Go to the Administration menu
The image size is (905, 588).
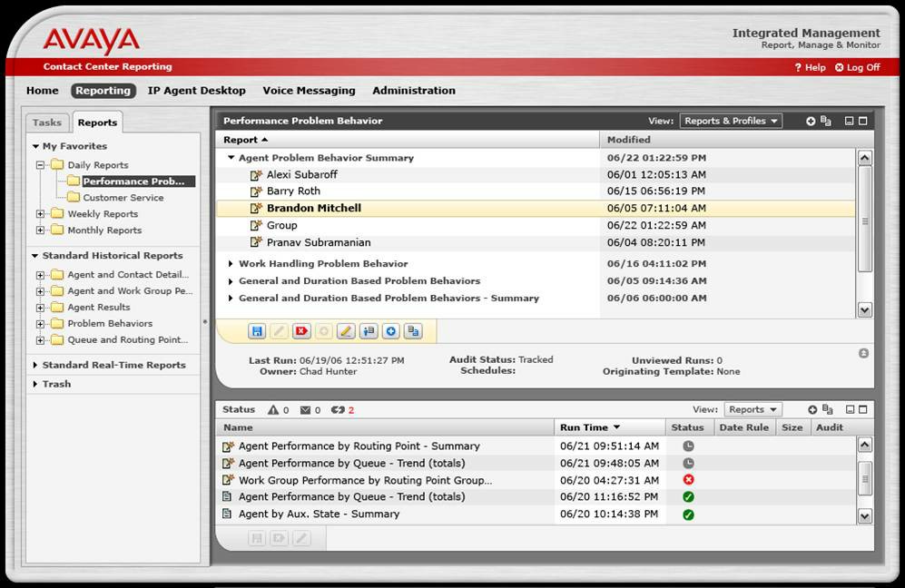click(414, 91)
